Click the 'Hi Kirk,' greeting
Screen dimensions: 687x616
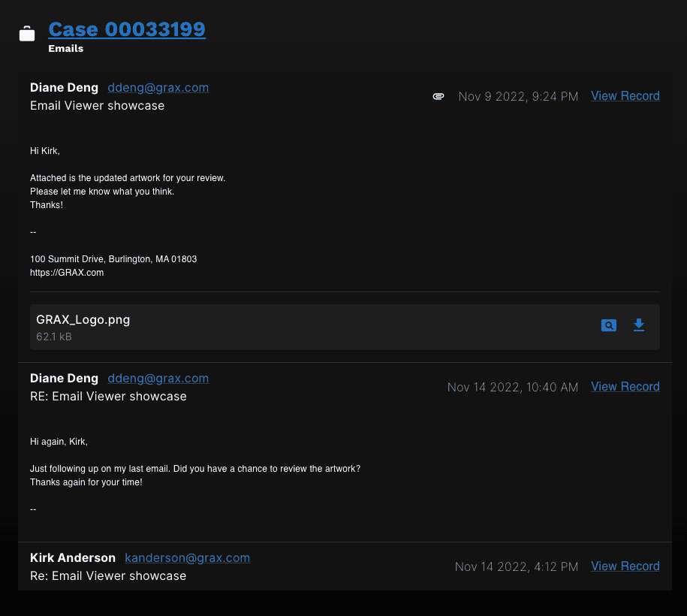[45, 151]
